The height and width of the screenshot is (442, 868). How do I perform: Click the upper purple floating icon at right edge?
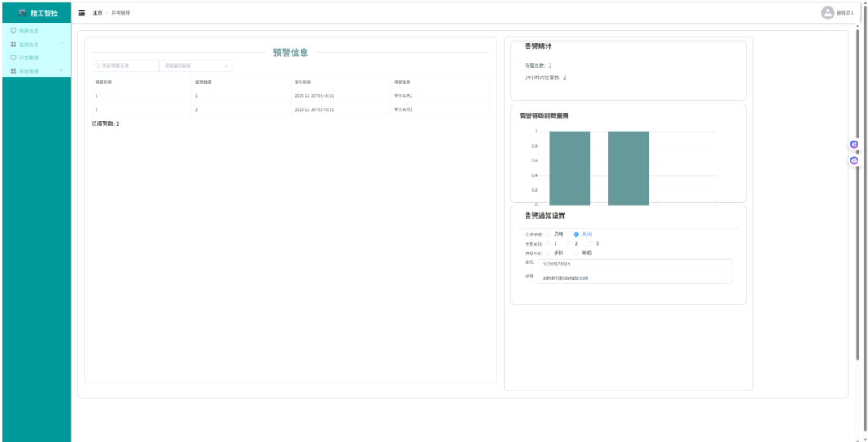[854, 145]
